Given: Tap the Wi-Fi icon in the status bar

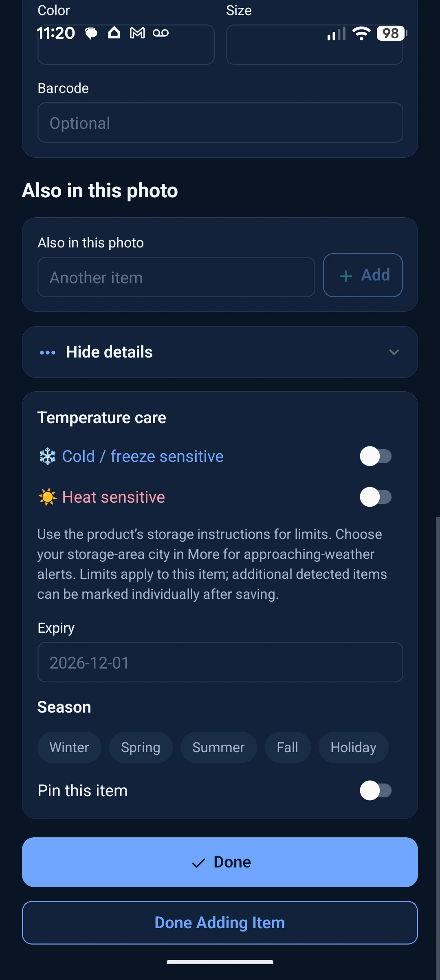Looking at the screenshot, I should [362, 33].
